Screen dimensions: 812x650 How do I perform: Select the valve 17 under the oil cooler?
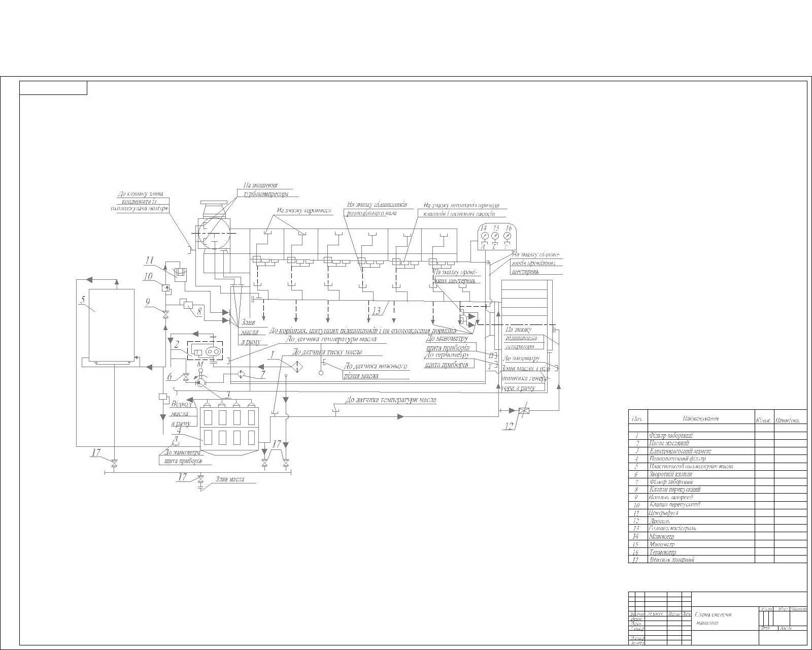[x=114, y=463]
